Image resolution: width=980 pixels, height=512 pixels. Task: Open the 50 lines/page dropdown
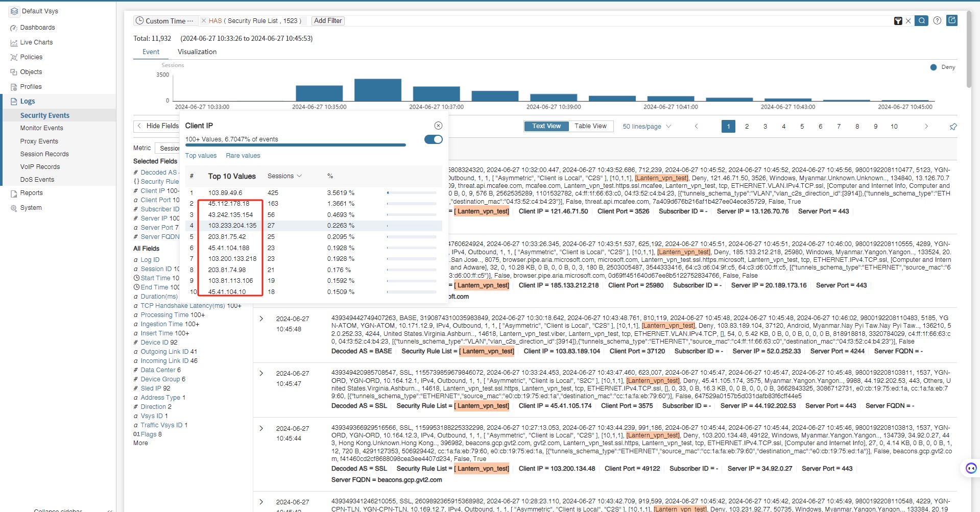tap(647, 127)
